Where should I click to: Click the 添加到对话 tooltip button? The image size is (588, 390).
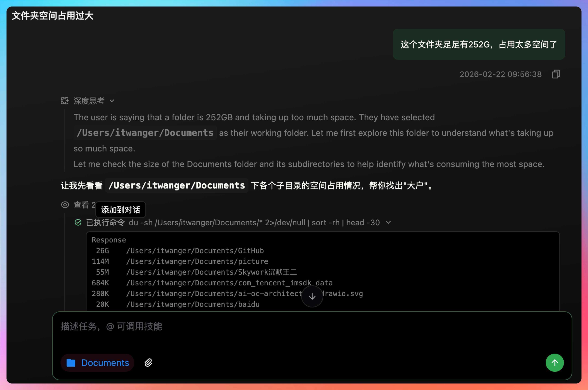[121, 210]
